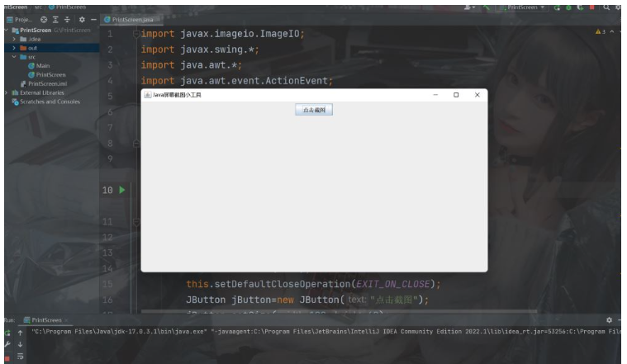Stop the running program in top toolbar

pyautogui.click(x=591, y=7)
